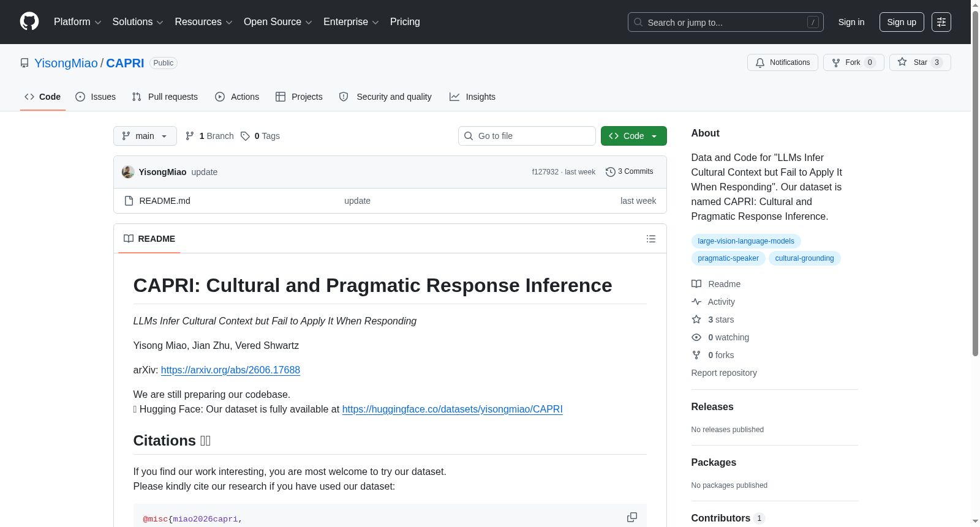Select the Code repository tab
Image resolution: width=980 pixels, height=527 pixels.
(x=43, y=97)
